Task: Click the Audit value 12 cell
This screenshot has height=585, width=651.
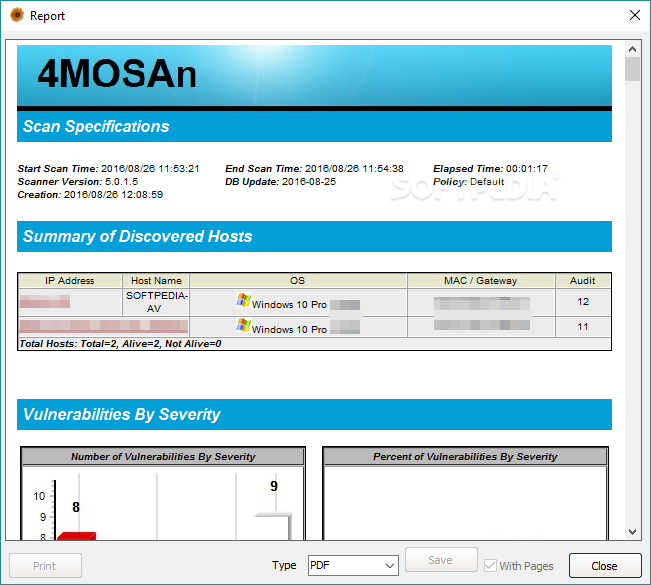Action: (x=582, y=302)
